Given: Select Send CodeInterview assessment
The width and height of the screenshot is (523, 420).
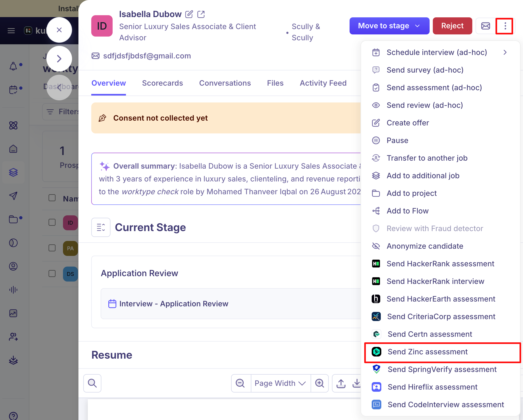Looking at the screenshot, I should click(x=440, y=405).
